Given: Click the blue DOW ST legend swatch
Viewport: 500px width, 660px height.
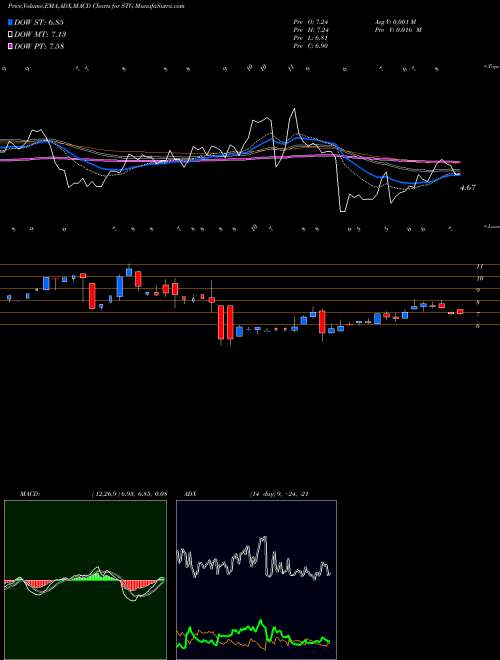Looking at the screenshot, I should tap(10, 22).
